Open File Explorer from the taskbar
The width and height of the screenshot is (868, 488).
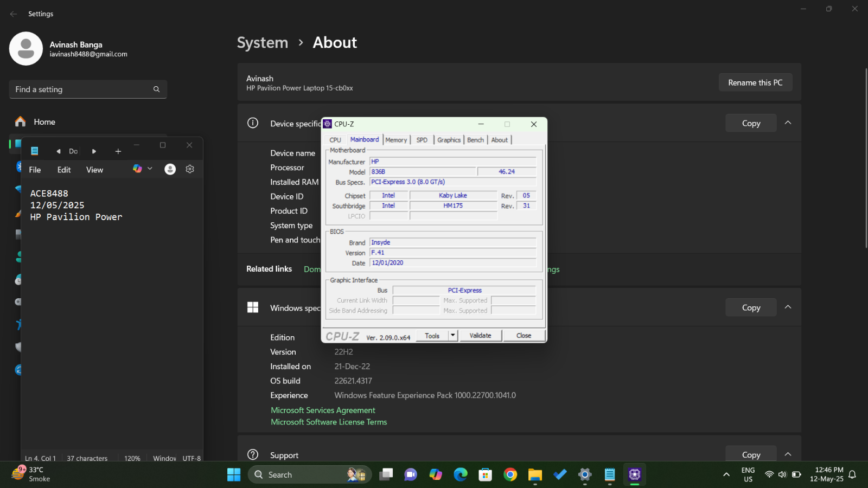pyautogui.click(x=535, y=474)
